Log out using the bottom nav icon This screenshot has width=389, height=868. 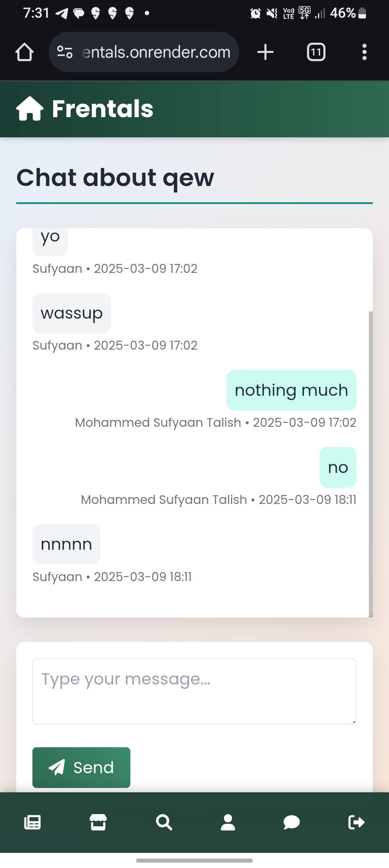coord(357,823)
